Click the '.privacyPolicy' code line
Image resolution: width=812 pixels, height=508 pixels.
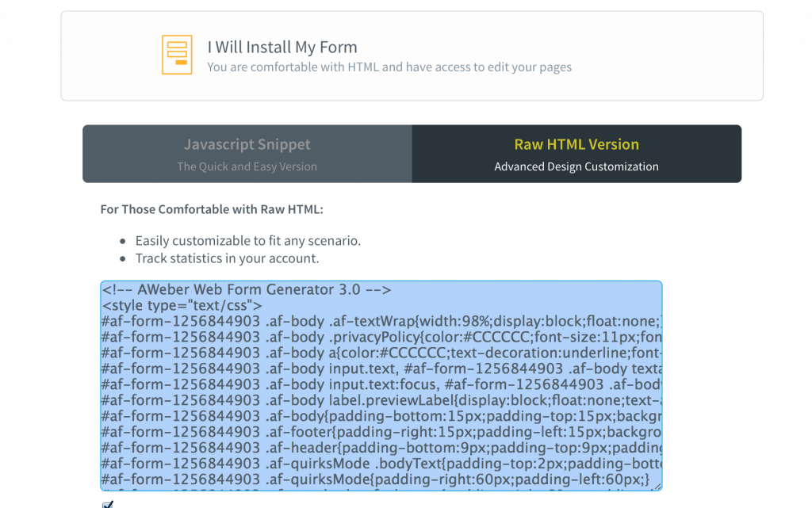381,338
